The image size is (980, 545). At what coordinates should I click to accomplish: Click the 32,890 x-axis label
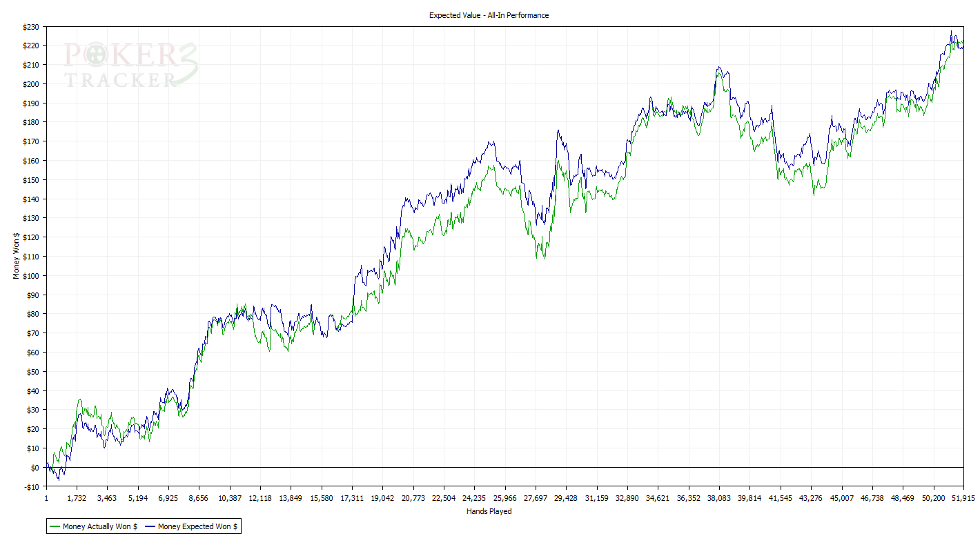pyautogui.click(x=627, y=497)
